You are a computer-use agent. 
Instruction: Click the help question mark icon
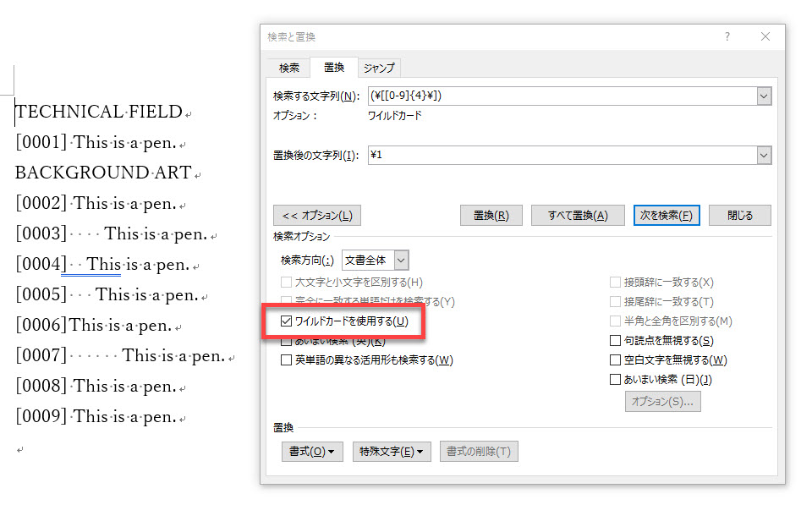pos(727,37)
